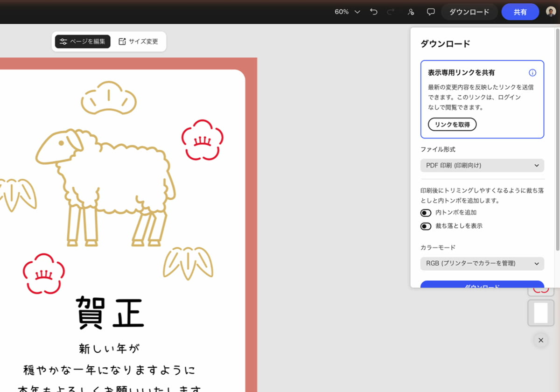560x392 pixels.
Task: Select the bamboo leaf right of sheep's legs
Action: [x=188, y=263]
